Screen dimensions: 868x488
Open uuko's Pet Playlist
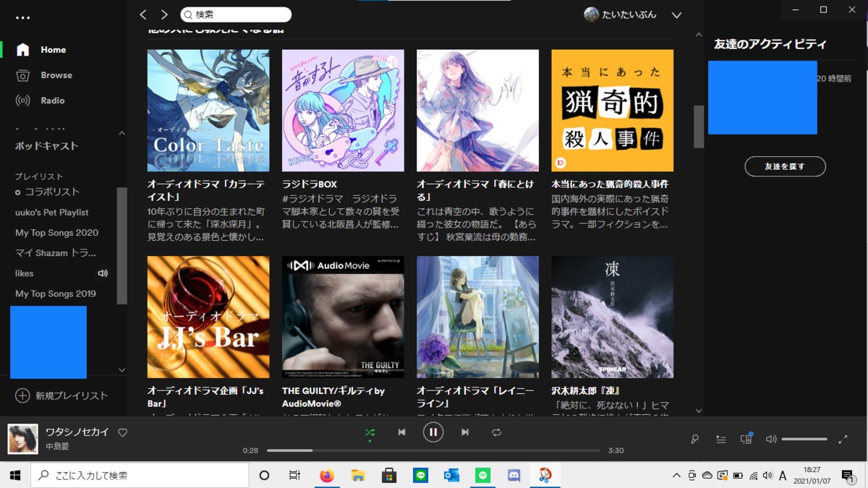[x=52, y=213]
